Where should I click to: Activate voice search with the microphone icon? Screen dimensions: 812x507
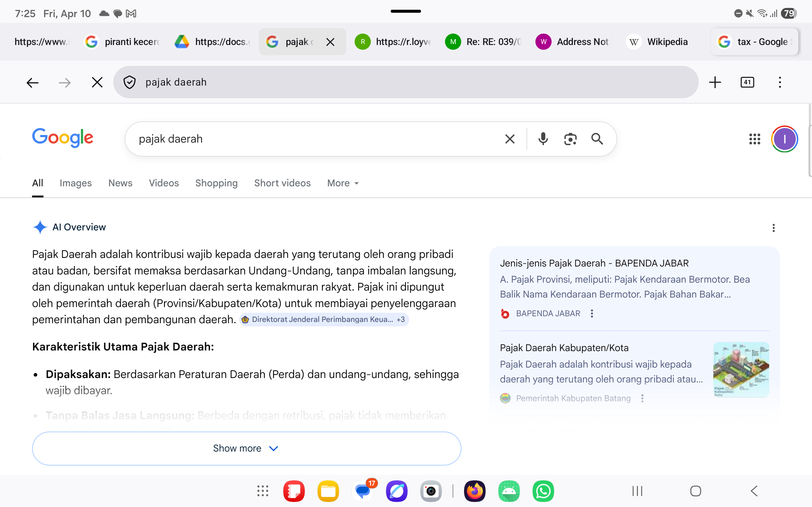click(543, 138)
